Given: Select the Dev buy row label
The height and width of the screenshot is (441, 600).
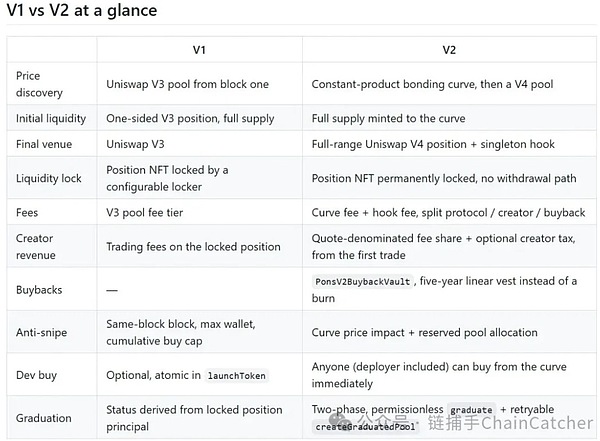Looking at the screenshot, I should point(36,375).
